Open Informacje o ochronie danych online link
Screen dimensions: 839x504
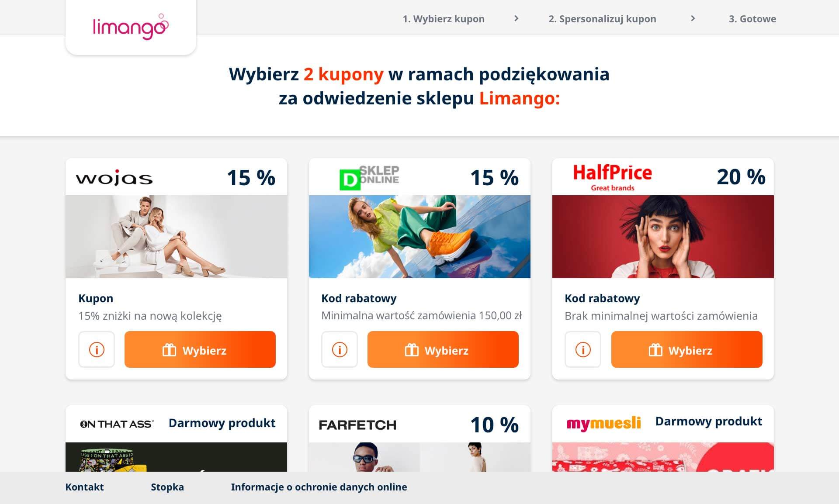tap(319, 487)
